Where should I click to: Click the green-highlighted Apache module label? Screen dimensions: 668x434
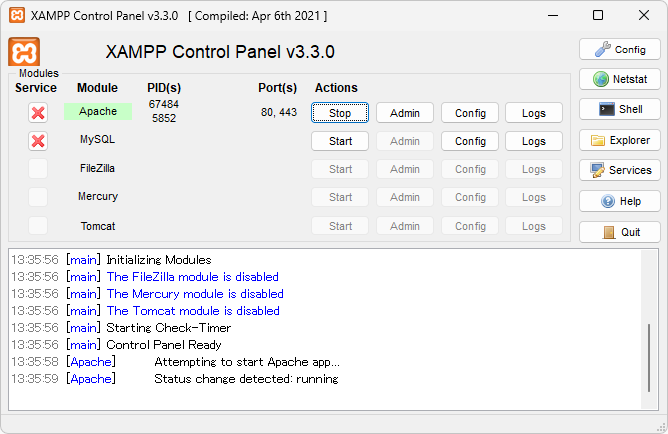pos(98,111)
